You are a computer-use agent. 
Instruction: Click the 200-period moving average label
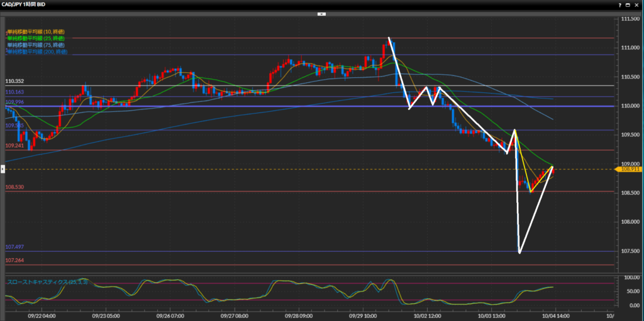(x=37, y=52)
